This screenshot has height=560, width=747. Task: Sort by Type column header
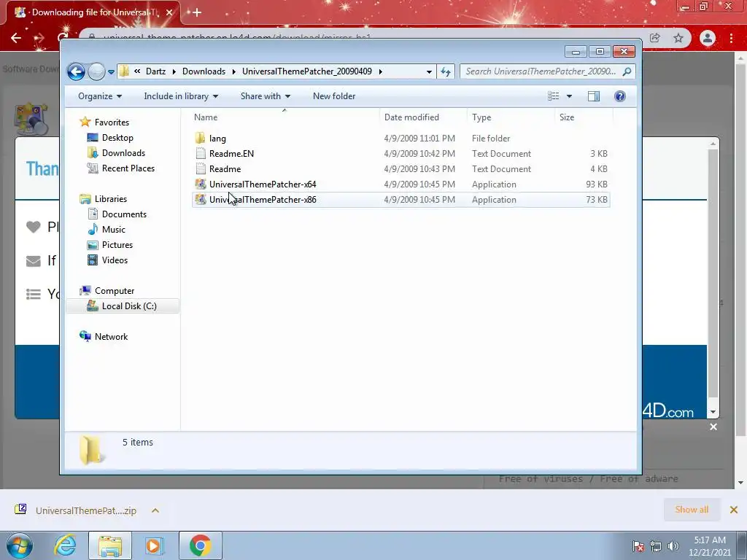coord(511,117)
